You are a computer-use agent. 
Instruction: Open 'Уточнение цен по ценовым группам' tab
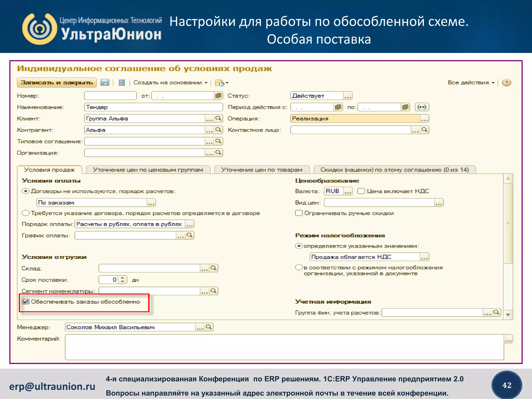(x=148, y=170)
